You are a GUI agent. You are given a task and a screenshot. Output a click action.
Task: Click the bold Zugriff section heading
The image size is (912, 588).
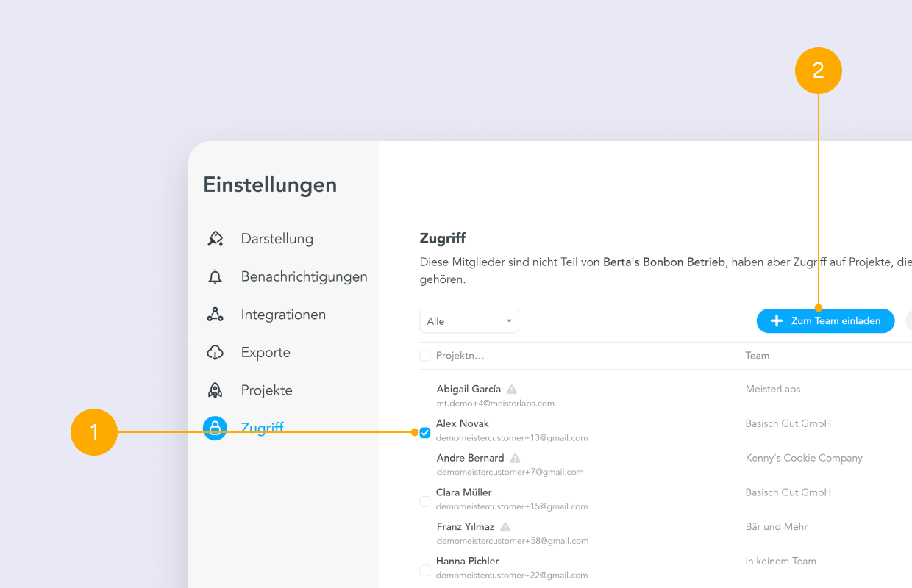point(443,239)
